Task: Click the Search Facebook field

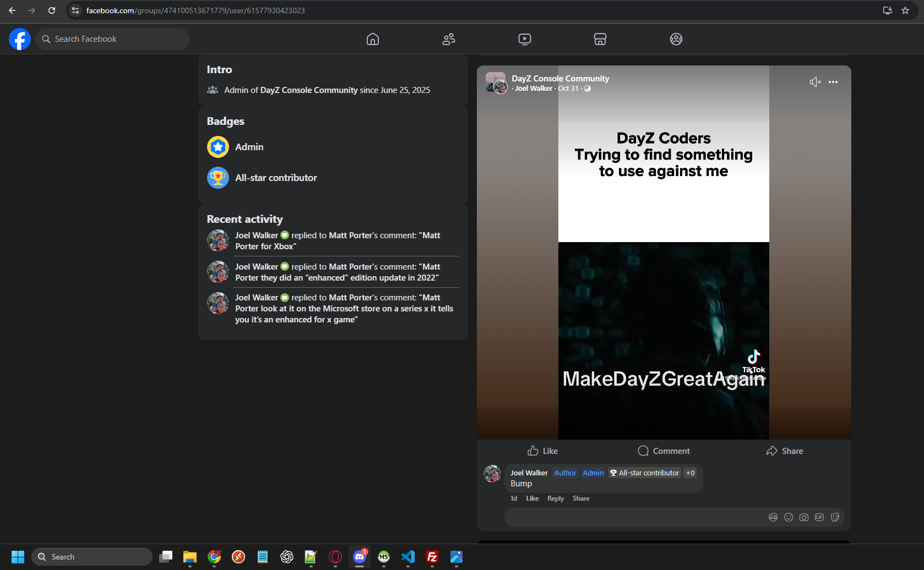Action: (112, 39)
